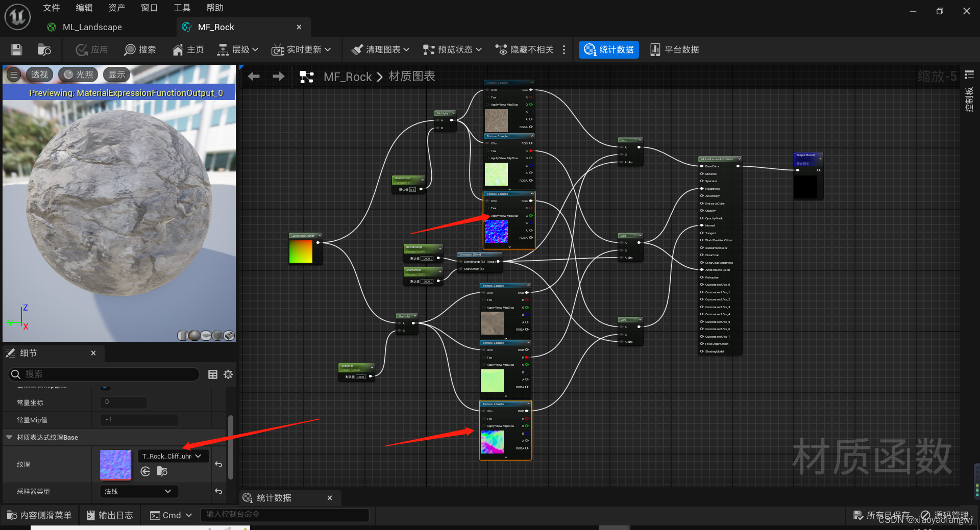Open the 工具 menu
The width and height of the screenshot is (980, 530).
coord(182,8)
